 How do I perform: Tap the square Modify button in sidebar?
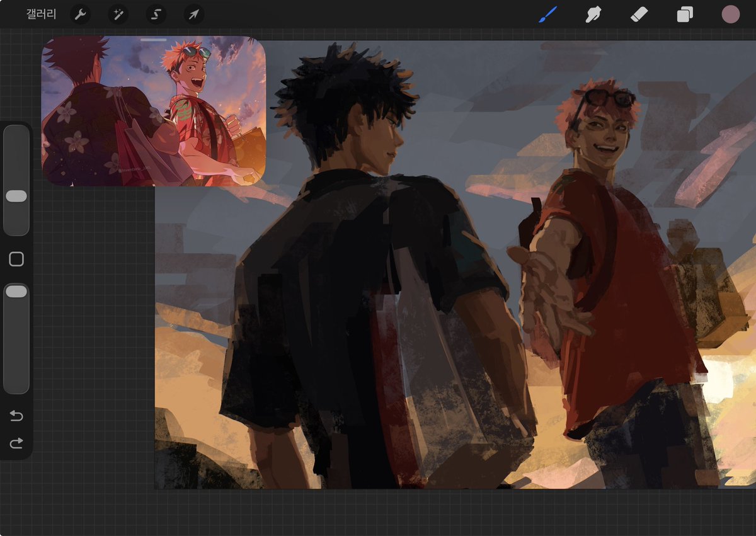(16, 259)
